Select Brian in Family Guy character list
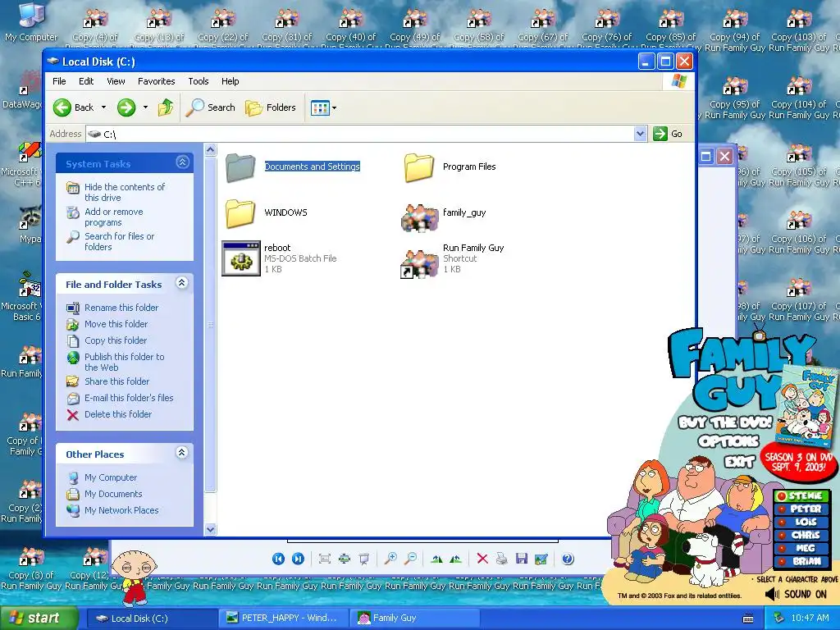The image size is (840, 630). 801,561
